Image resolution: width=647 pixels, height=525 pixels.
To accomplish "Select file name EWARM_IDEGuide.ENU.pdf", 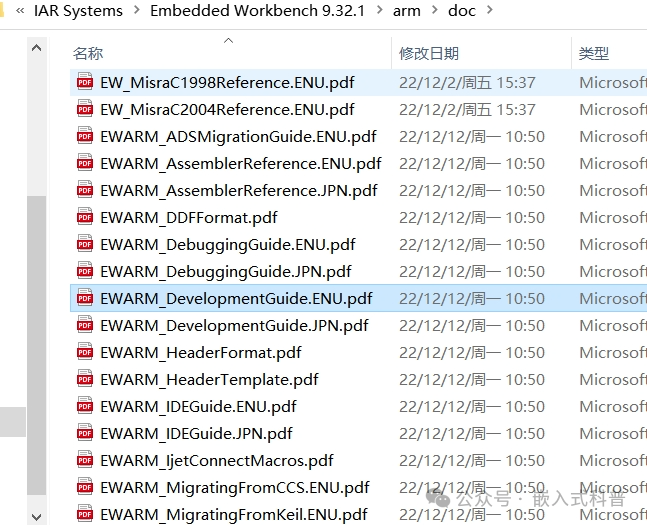I will pyautogui.click(x=198, y=407).
